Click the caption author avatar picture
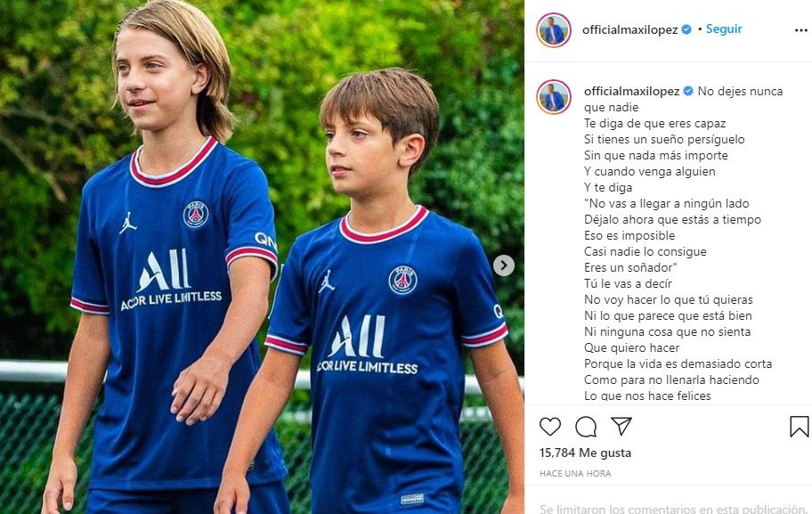 pyautogui.click(x=554, y=97)
